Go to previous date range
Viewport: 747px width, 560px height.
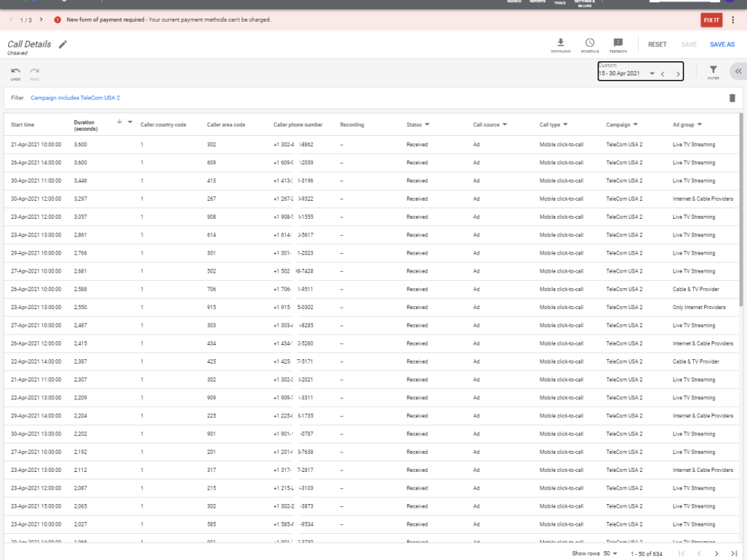click(x=663, y=74)
